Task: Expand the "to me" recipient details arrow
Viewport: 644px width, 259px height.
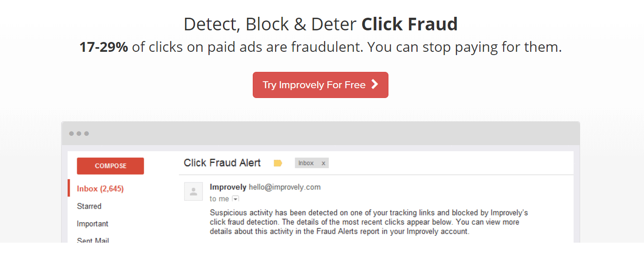Action: point(235,199)
